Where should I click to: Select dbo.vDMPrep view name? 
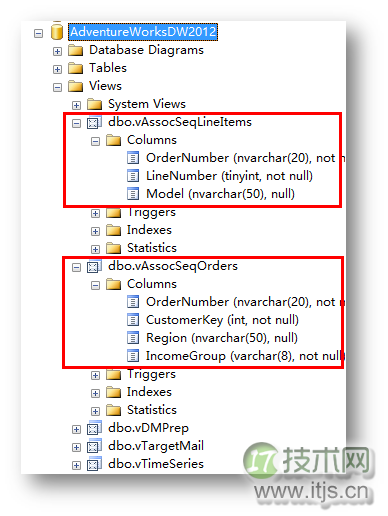[x=148, y=428]
